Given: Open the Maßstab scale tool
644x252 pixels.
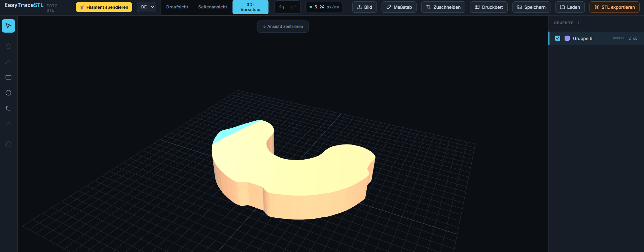Looking at the screenshot, I should (x=399, y=7).
